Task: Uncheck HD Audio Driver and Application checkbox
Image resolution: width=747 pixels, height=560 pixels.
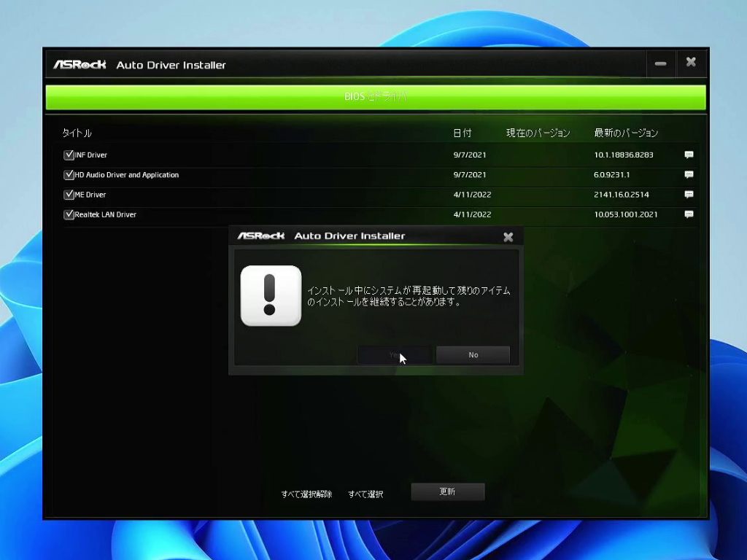Action: point(69,175)
